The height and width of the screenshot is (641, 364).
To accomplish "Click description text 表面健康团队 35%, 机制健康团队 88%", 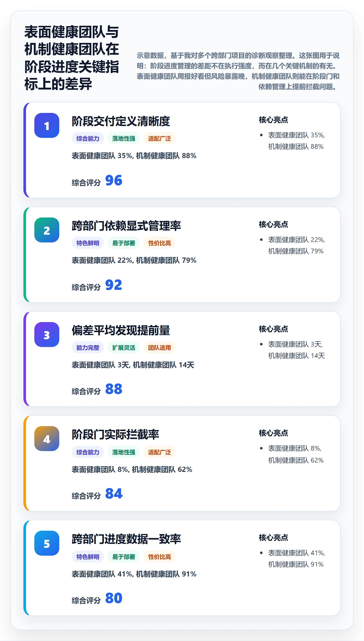I will tap(134, 156).
